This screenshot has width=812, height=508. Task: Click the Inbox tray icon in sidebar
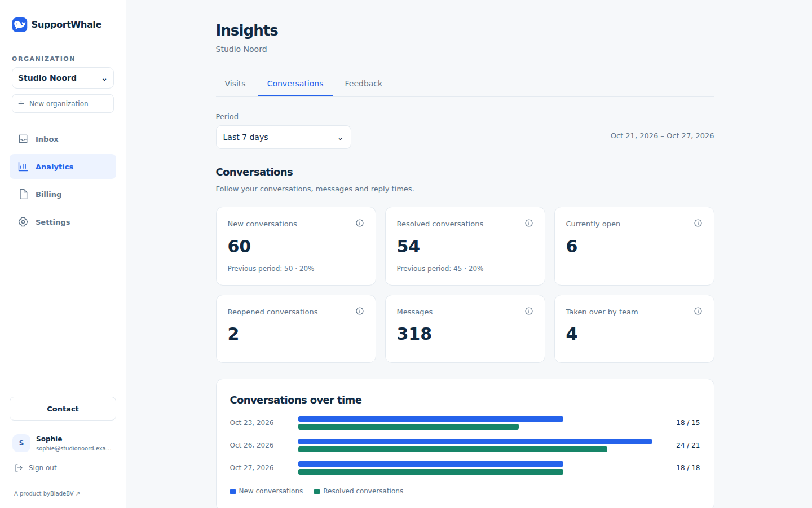click(x=23, y=139)
